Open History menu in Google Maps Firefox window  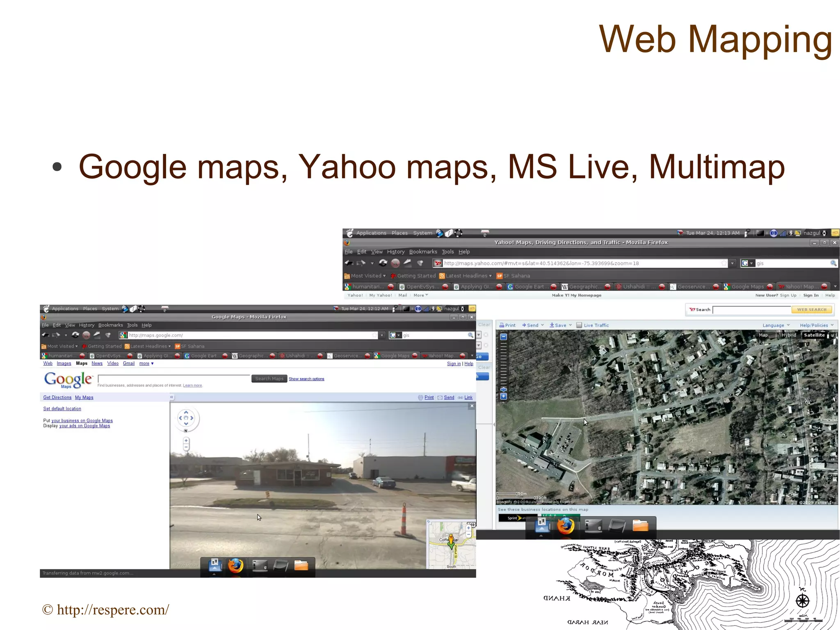[87, 325]
